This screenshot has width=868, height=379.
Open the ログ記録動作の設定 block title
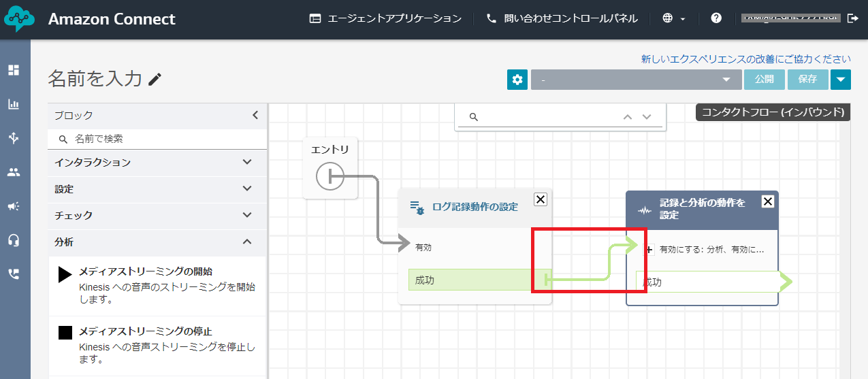click(475, 207)
